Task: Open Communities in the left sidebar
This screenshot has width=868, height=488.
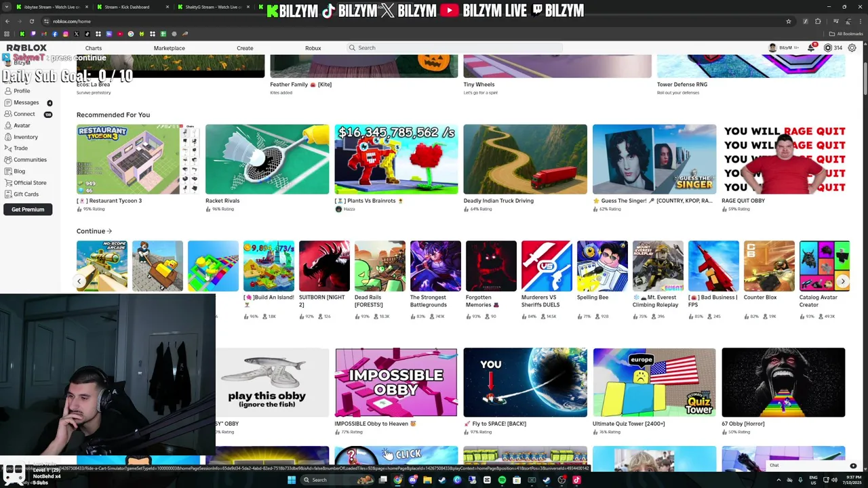Action: [30, 159]
